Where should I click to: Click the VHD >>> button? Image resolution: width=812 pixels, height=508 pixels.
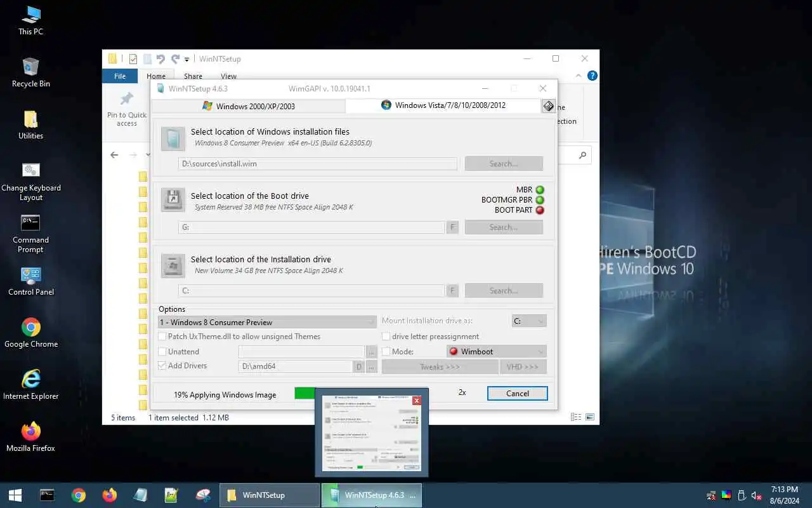coord(523,367)
